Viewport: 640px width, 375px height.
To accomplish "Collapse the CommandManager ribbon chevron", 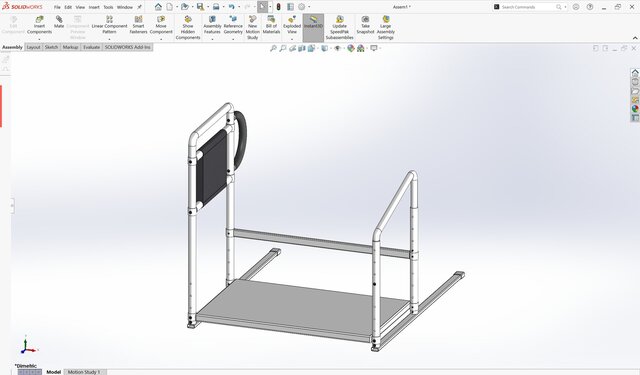I will (x=635, y=38).
